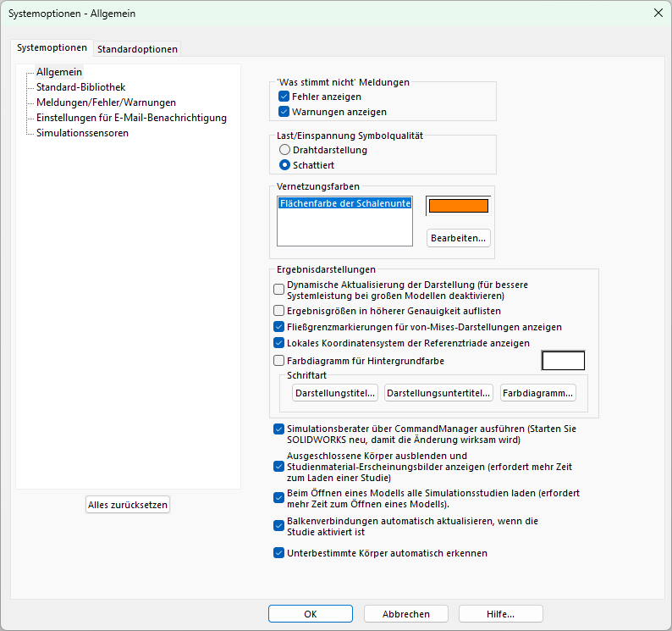
Task: Open the Darstellungstitel... font dialog
Action: coord(335,393)
